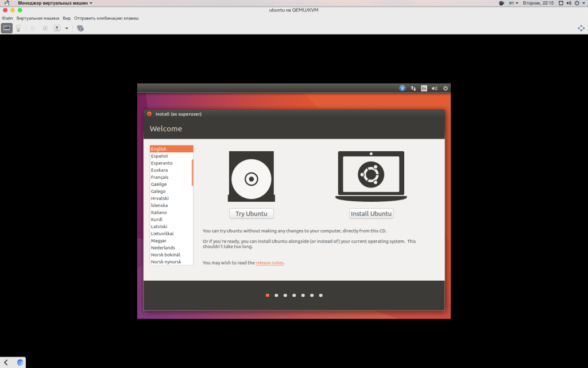Select Esperanto language
Screen dimensions: 588x368
tap(171, 163)
